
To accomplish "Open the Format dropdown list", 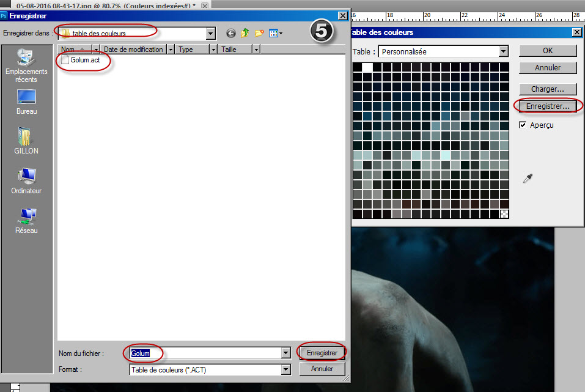I will 285,369.
